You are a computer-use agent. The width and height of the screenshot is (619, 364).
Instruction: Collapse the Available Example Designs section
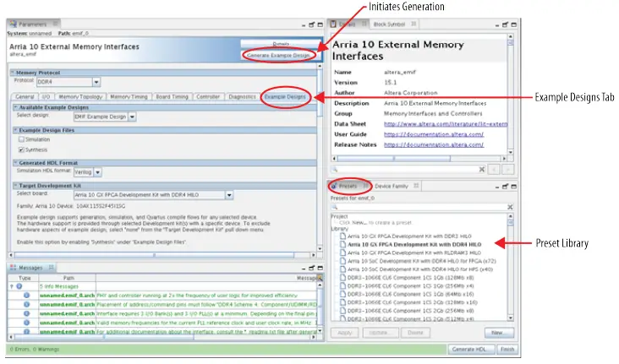click(x=15, y=107)
